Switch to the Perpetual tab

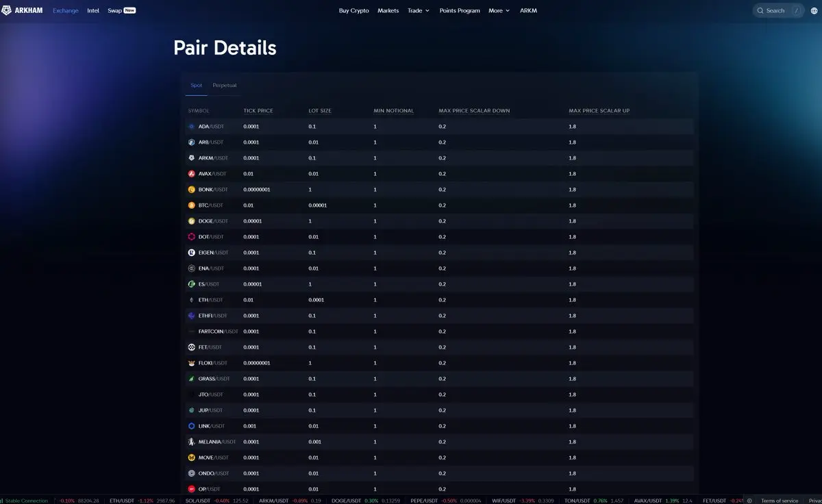point(225,85)
